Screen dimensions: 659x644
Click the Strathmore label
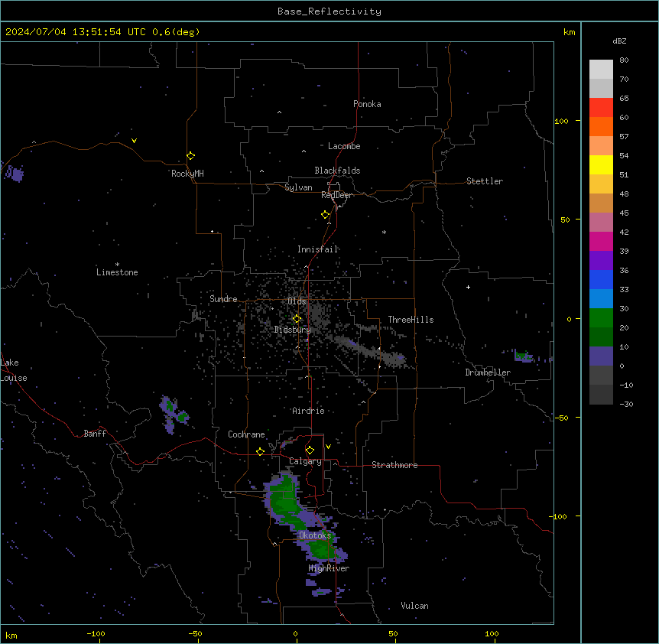[x=394, y=465]
